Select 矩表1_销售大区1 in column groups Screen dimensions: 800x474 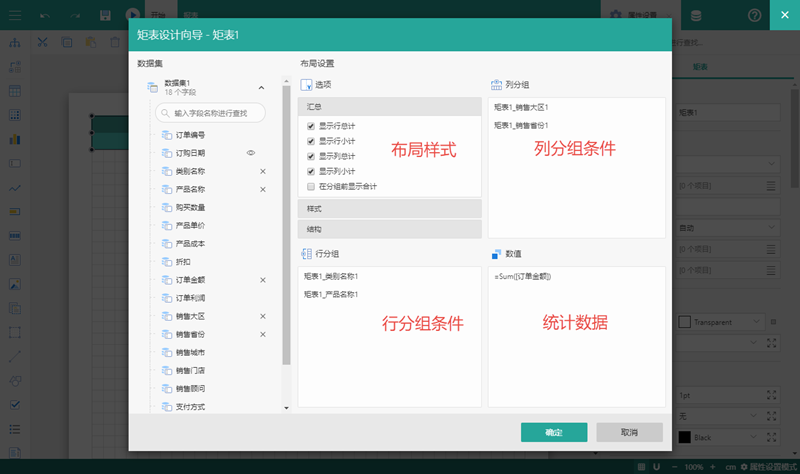(521, 107)
